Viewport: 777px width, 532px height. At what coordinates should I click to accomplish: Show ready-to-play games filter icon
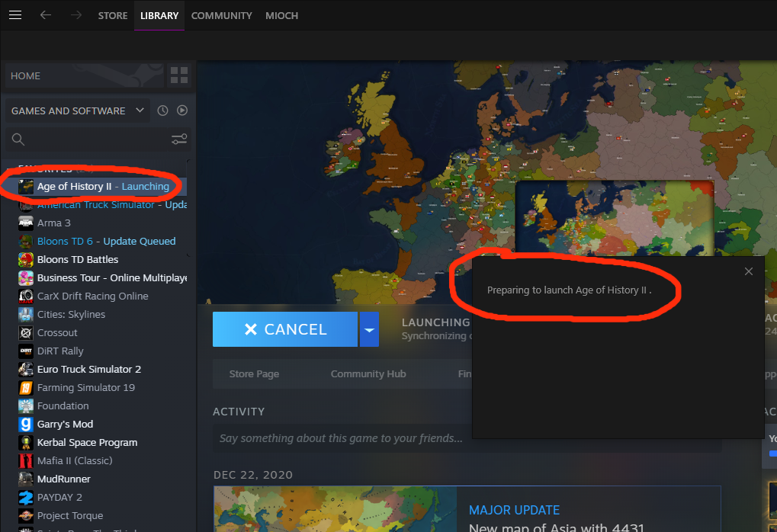click(x=182, y=111)
